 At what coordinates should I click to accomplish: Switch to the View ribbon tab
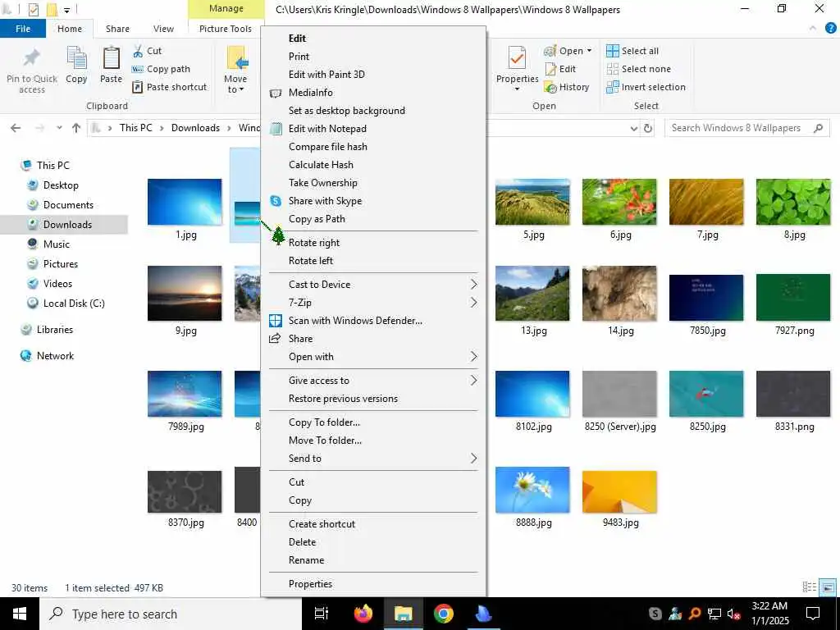[163, 29]
